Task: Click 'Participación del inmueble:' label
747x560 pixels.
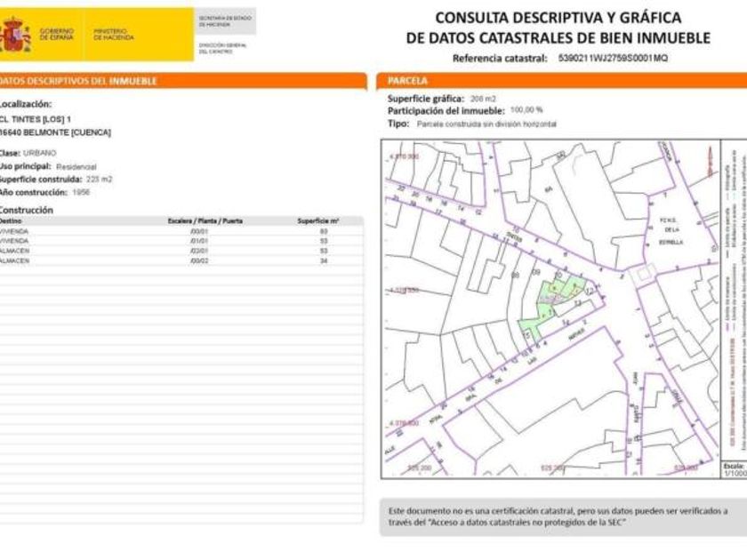Action: coord(446,111)
